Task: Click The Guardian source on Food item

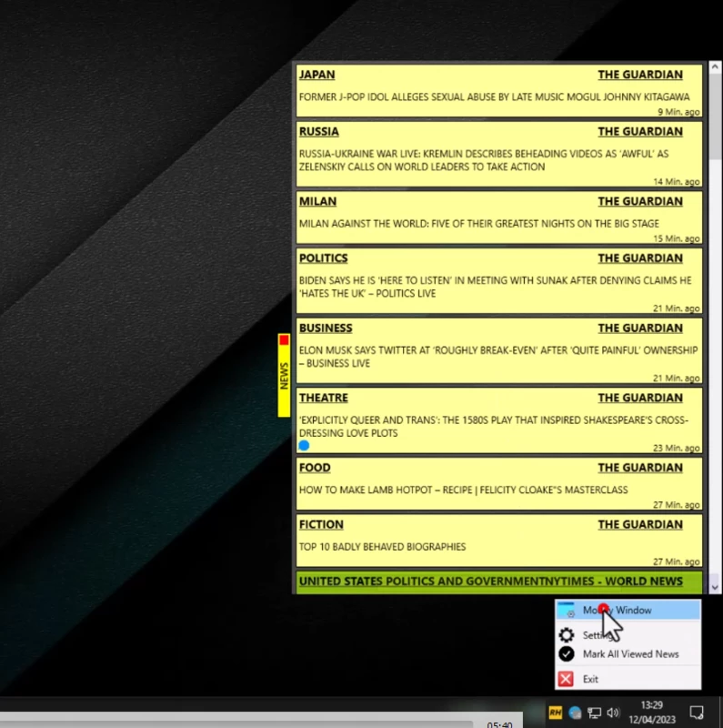Action: point(640,468)
